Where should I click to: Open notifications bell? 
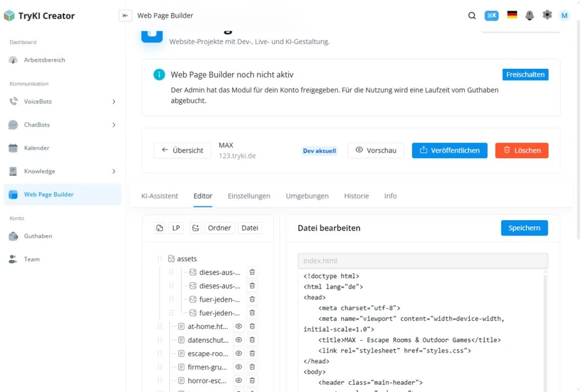point(530,15)
